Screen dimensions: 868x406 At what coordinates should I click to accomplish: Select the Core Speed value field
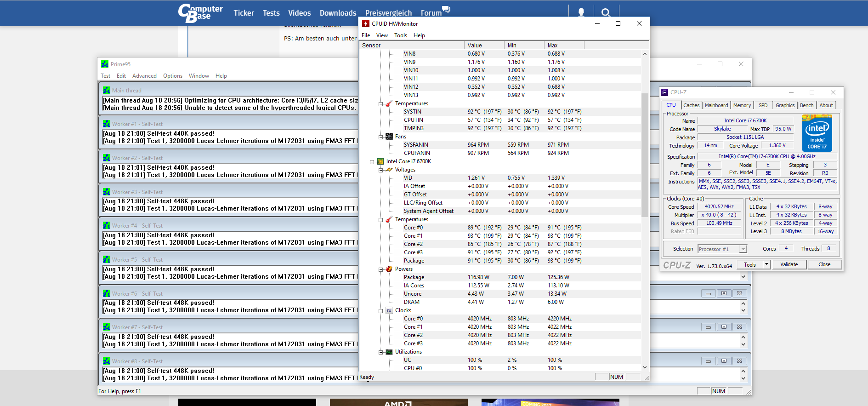pyautogui.click(x=719, y=207)
